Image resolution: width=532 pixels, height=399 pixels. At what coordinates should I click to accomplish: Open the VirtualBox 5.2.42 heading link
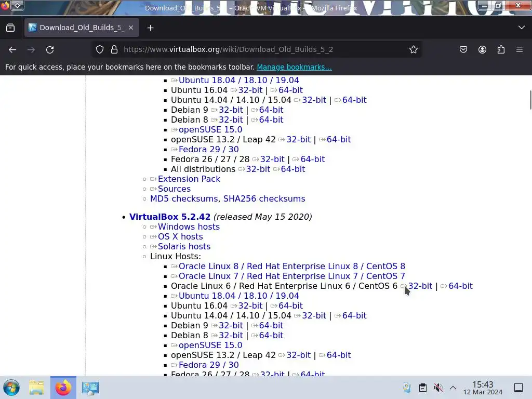pyautogui.click(x=170, y=217)
